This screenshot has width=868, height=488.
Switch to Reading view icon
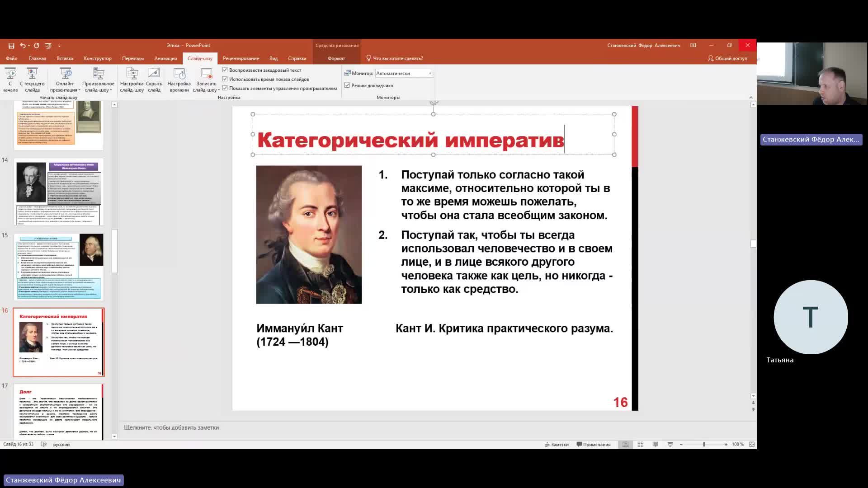[x=655, y=445]
